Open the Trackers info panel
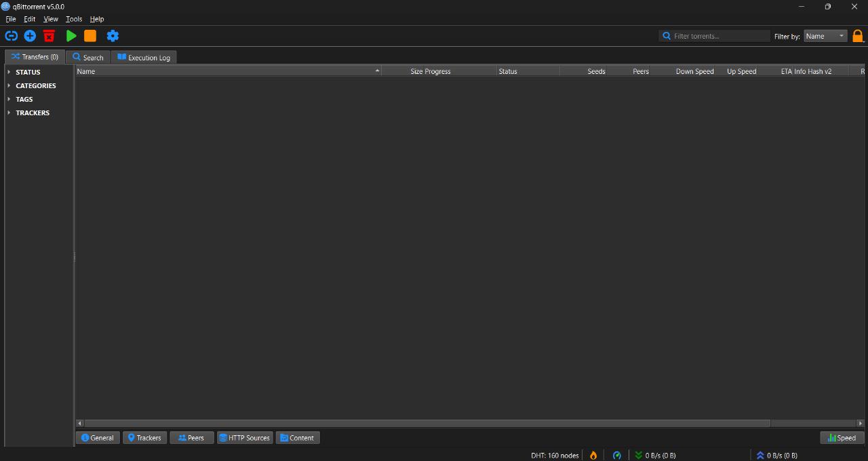This screenshot has width=868, height=461. pos(144,437)
